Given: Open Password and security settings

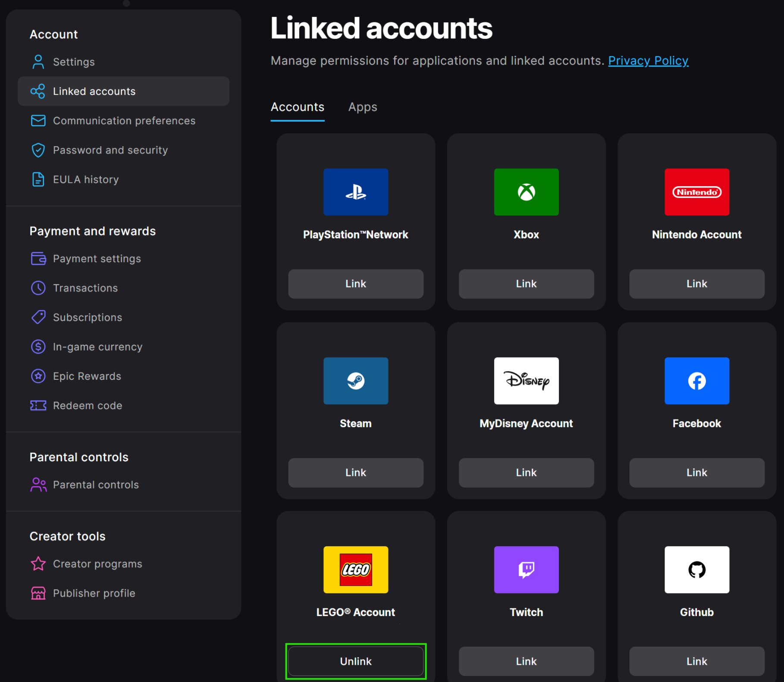Looking at the screenshot, I should tap(110, 150).
